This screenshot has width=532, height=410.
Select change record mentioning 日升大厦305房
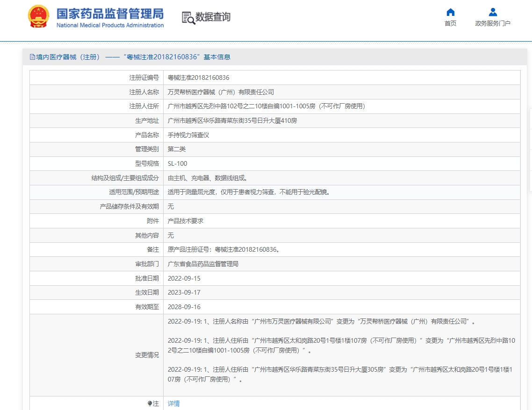[x=340, y=375]
